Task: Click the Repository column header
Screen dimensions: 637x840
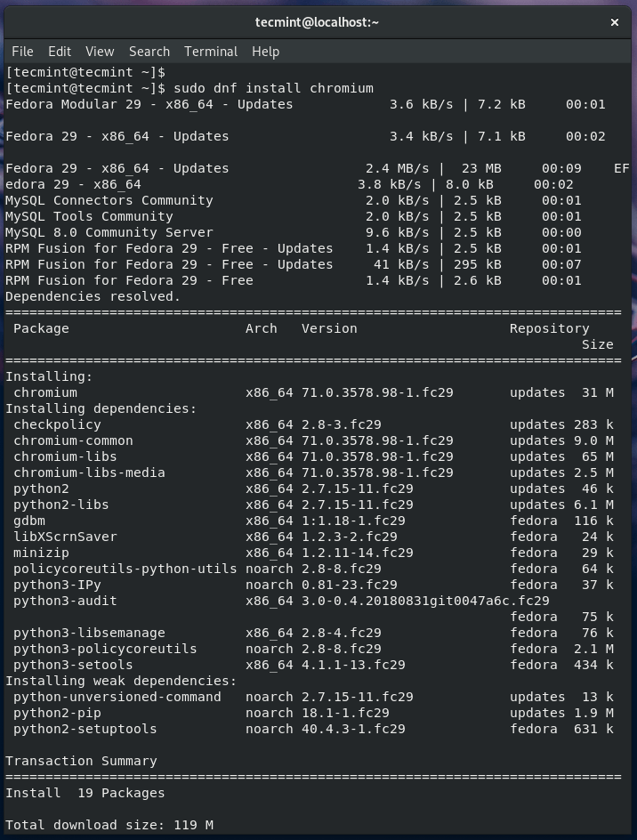Action: 550,328
